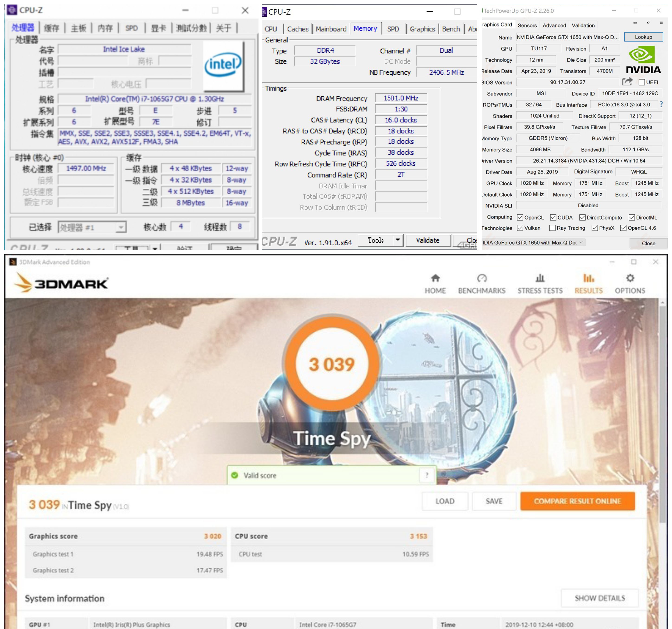Click the Close button in GPU-Z
The width and height of the screenshot is (672, 629).
pyautogui.click(x=648, y=243)
